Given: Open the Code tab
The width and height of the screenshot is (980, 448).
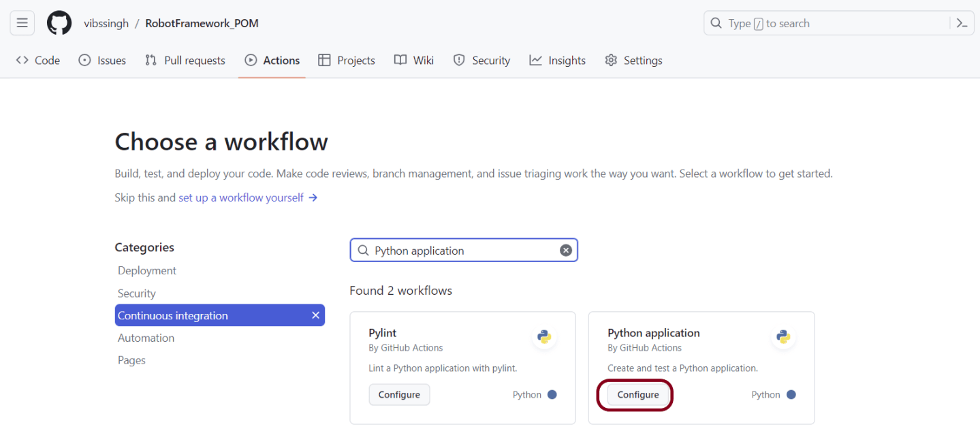Looking at the screenshot, I should click(38, 61).
